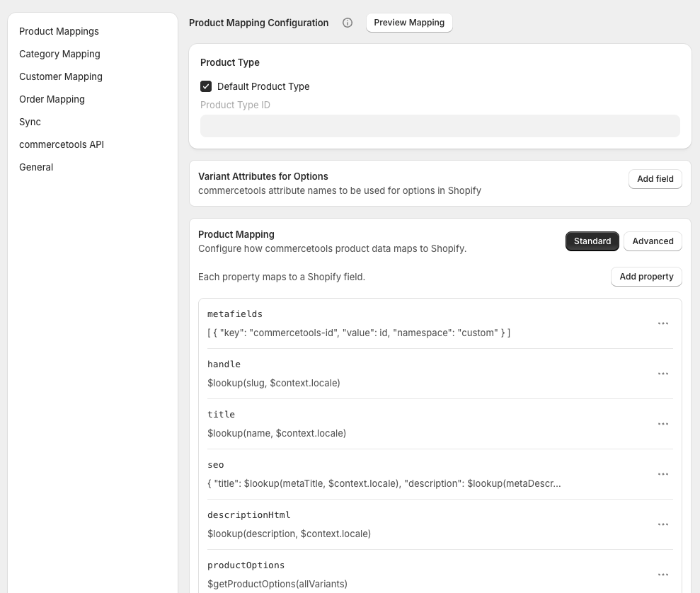Go to Customer Mapping section
The height and width of the screenshot is (593, 700).
pos(61,76)
